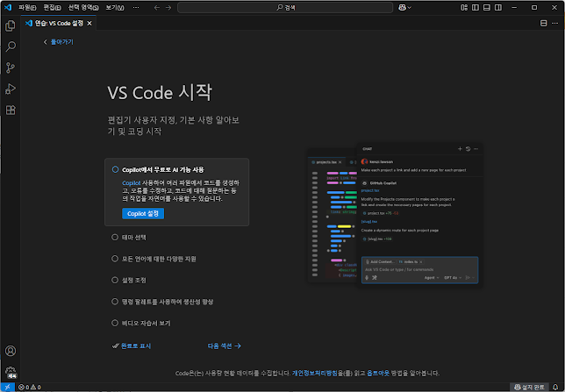
Task: Split the editor with the layout icon
Action: tap(543, 24)
